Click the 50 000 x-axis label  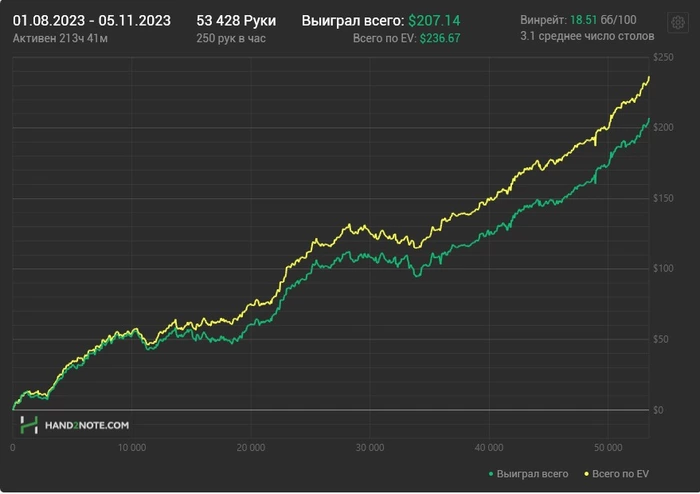coord(608,448)
